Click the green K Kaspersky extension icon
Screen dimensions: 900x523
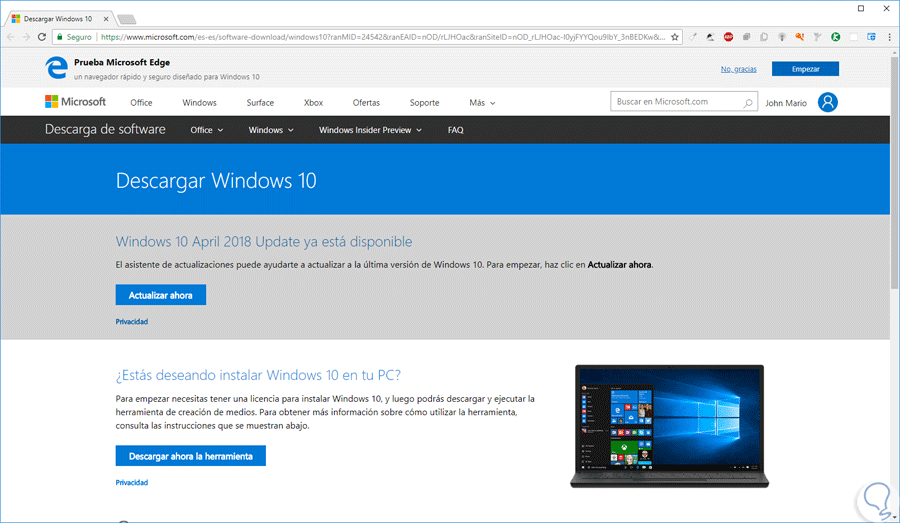(836, 37)
